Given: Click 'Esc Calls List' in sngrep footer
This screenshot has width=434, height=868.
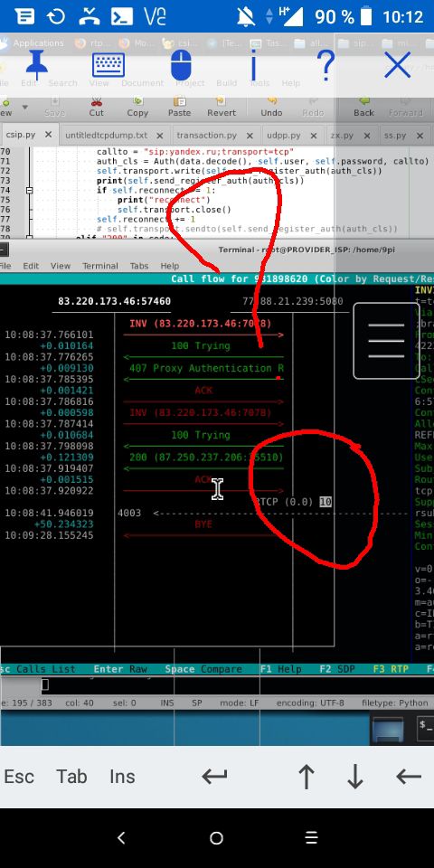Looking at the screenshot, I should pos(36,669).
